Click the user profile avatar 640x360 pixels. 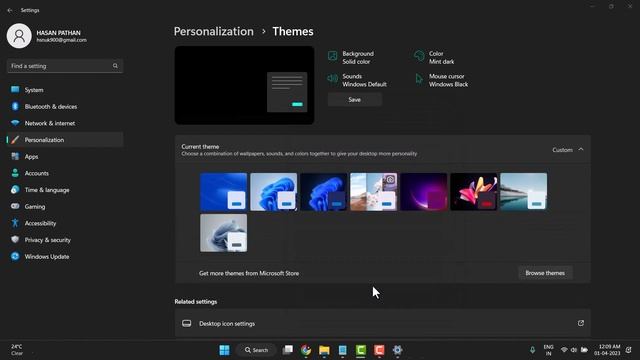tap(19, 36)
